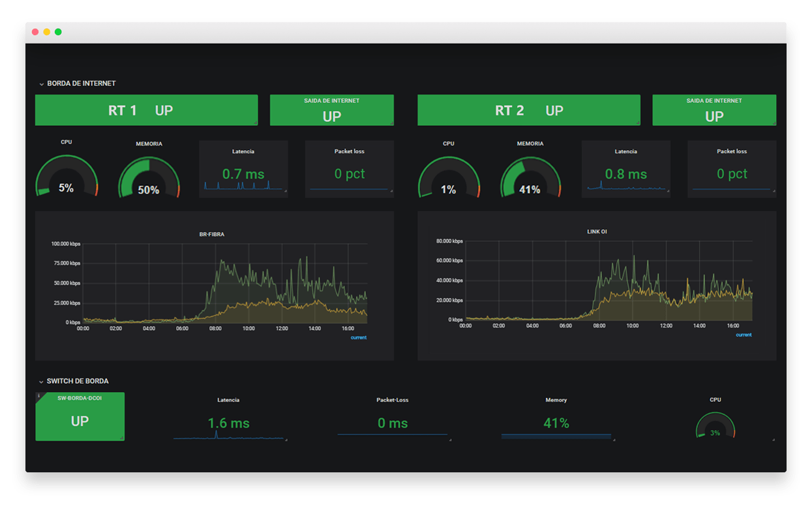This screenshot has height=518, width=812.
Task: Toggle the current series in BR-FIBRA legend
Action: (x=357, y=337)
